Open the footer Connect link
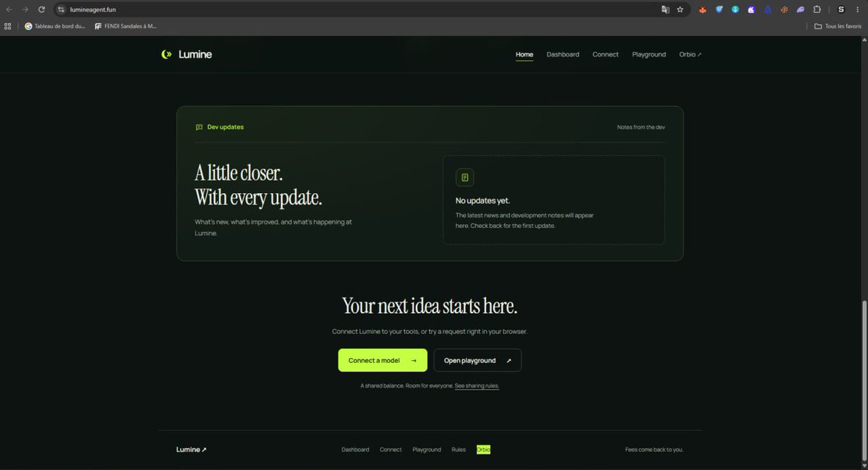The image size is (868, 470). [x=391, y=450]
